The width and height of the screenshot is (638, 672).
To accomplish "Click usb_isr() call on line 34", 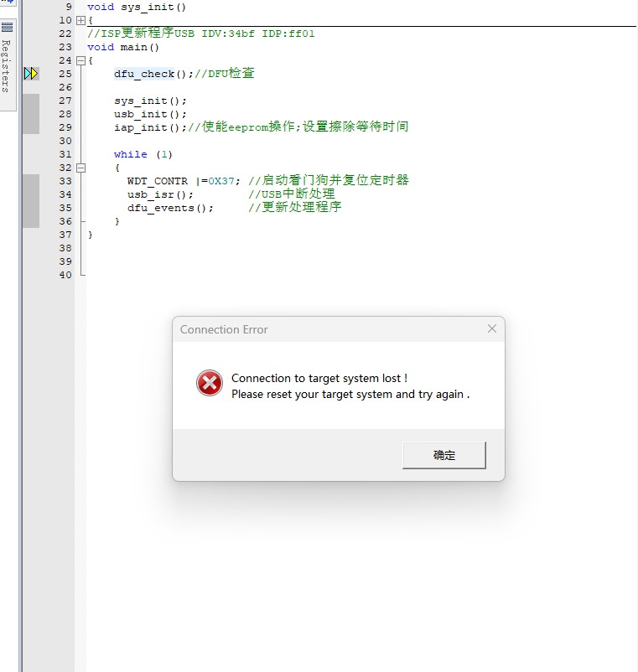I will 160,194.
